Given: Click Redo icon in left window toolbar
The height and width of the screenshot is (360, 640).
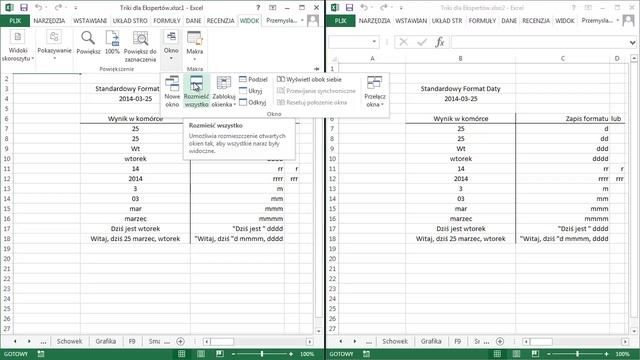Looking at the screenshot, I should click(58, 7).
